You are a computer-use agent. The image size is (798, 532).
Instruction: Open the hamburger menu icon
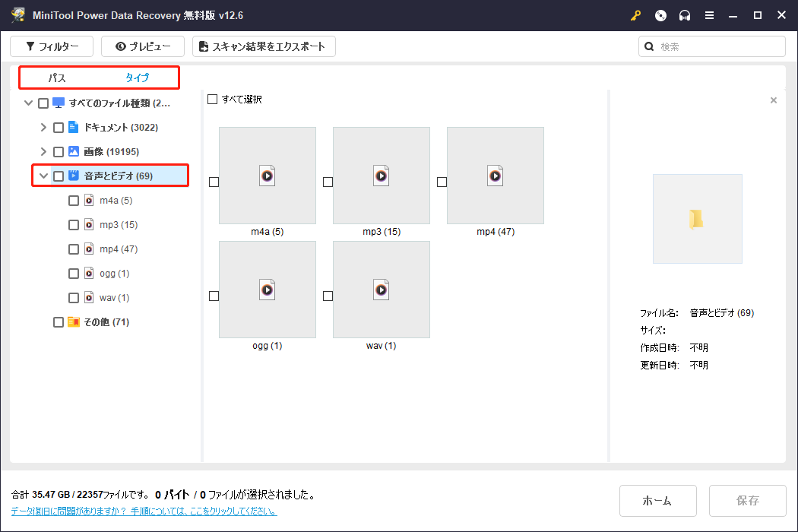pos(709,15)
